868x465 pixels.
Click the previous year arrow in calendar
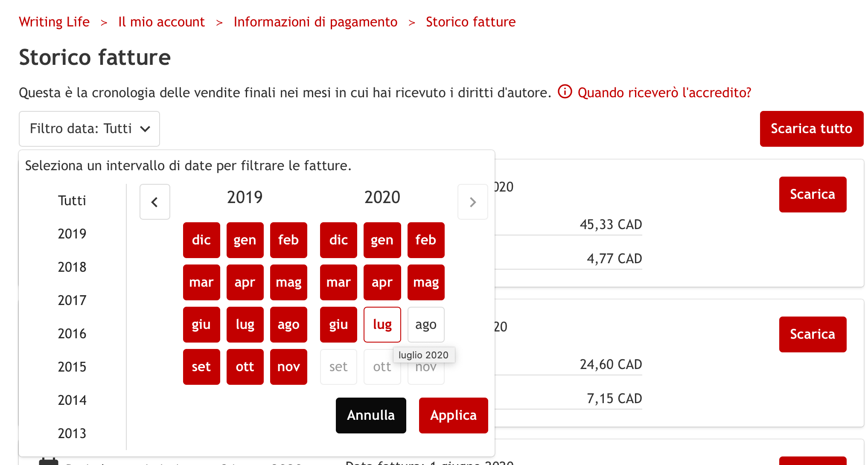tap(154, 202)
